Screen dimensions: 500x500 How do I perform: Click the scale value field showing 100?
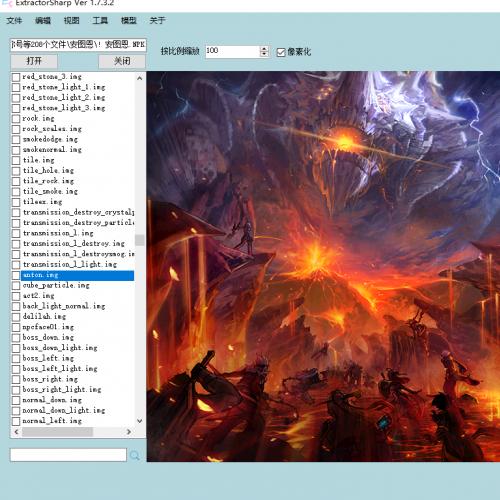click(232, 51)
